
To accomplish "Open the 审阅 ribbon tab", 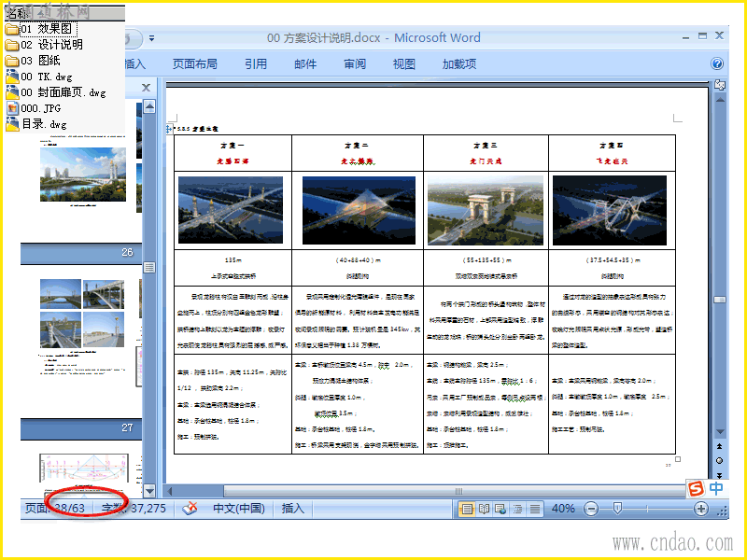I will click(x=355, y=63).
